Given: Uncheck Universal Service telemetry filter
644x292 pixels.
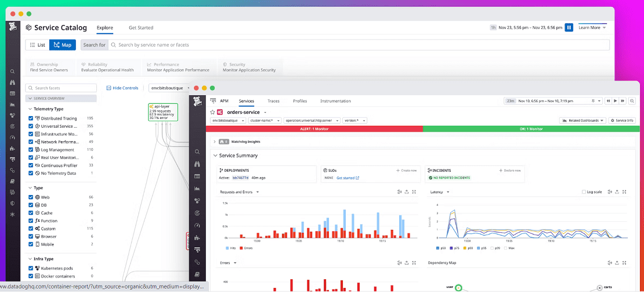Looking at the screenshot, I should (31, 126).
